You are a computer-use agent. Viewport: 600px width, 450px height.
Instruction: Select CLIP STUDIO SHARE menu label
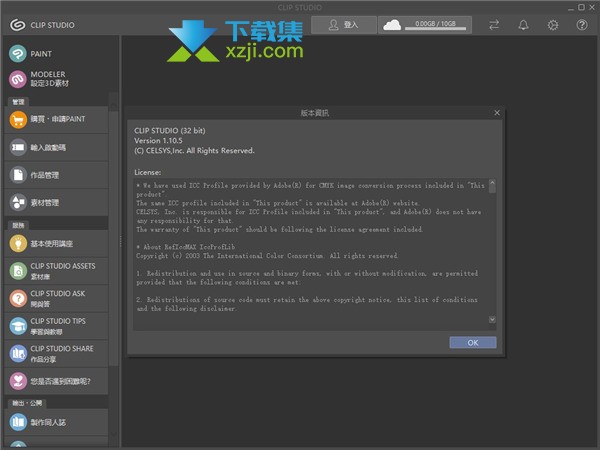[62, 349]
